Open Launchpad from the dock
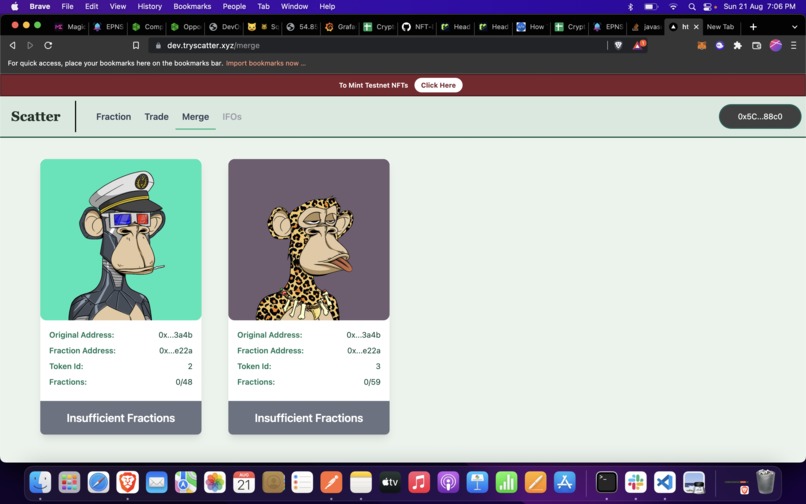806x504 pixels. (69, 482)
